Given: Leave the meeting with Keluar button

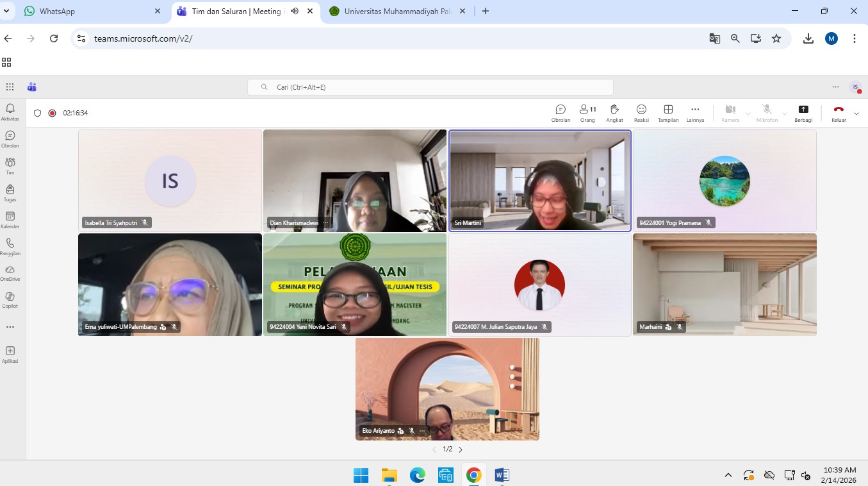Looking at the screenshot, I should 839,113.
